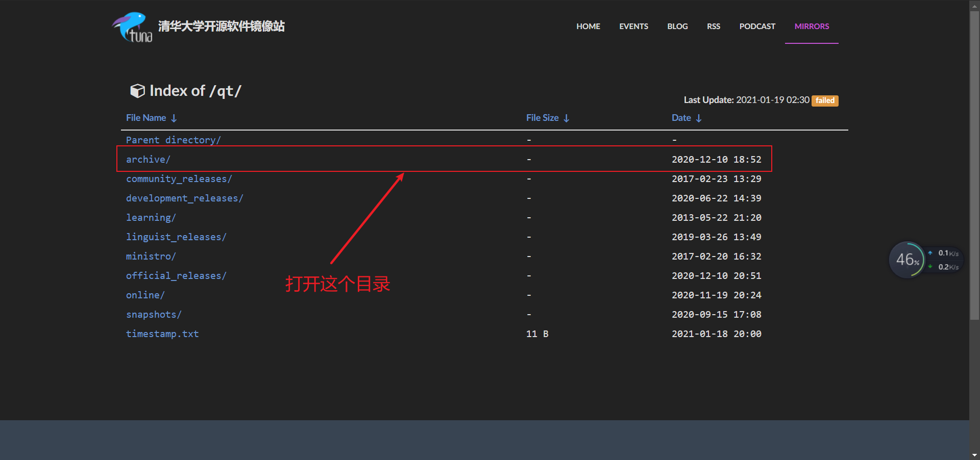Click the scrollbar down arrow
The height and width of the screenshot is (460, 980).
975,455
